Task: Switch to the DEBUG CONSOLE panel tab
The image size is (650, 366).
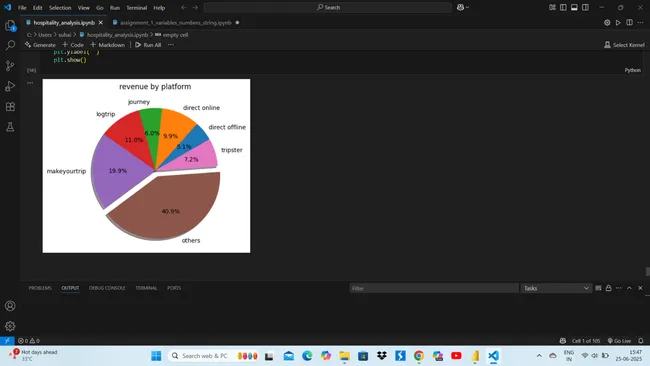Action: tap(107, 288)
